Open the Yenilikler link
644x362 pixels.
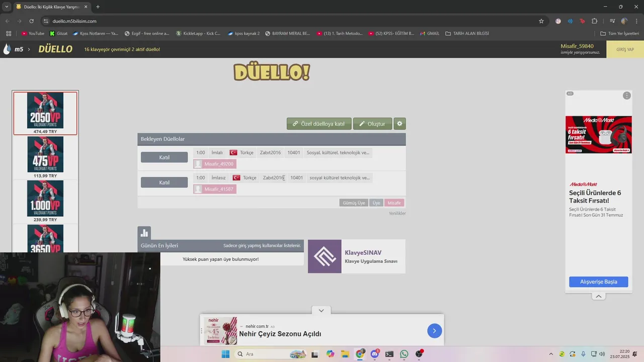pos(397,213)
